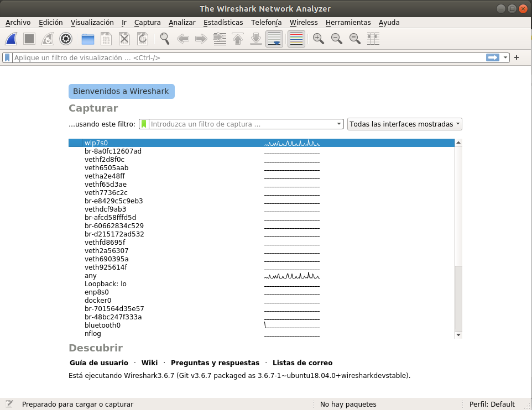Open the 'Guía de usuario' link
Image resolution: width=532 pixels, height=410 pixels.
point(99,363)
